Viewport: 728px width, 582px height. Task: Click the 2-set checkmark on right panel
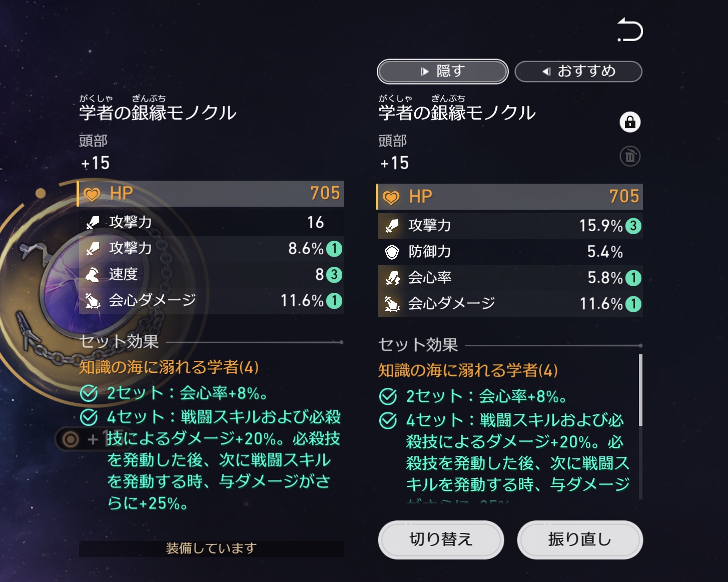[388, 396]
